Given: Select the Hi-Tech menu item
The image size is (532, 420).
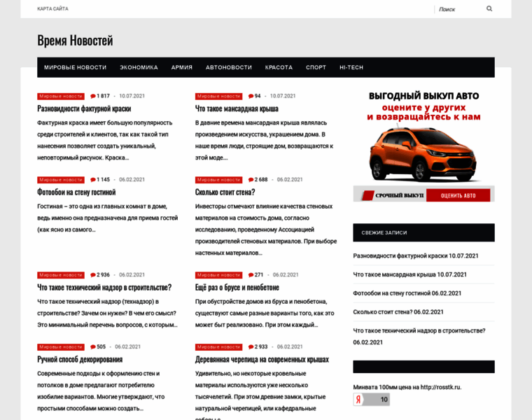Looking at the screenshot, I should pyautogui.click(x=351, y=67).
